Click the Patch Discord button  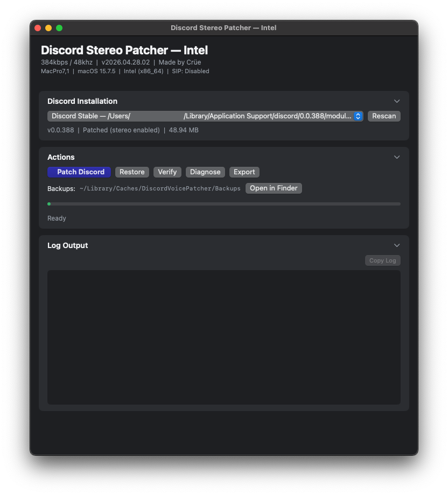click(79, 172)
